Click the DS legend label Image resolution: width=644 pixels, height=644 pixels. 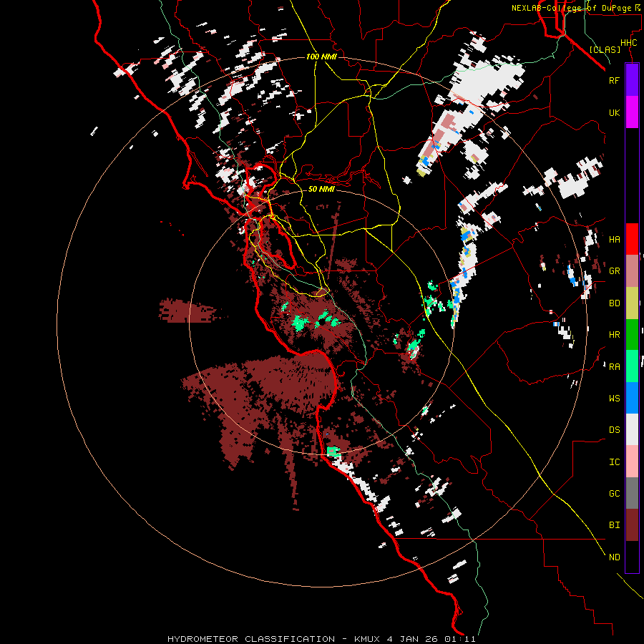[x=614, y=430]
